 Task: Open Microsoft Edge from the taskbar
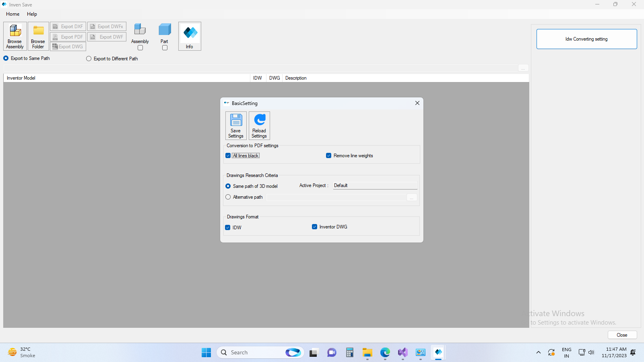[385, 352]
